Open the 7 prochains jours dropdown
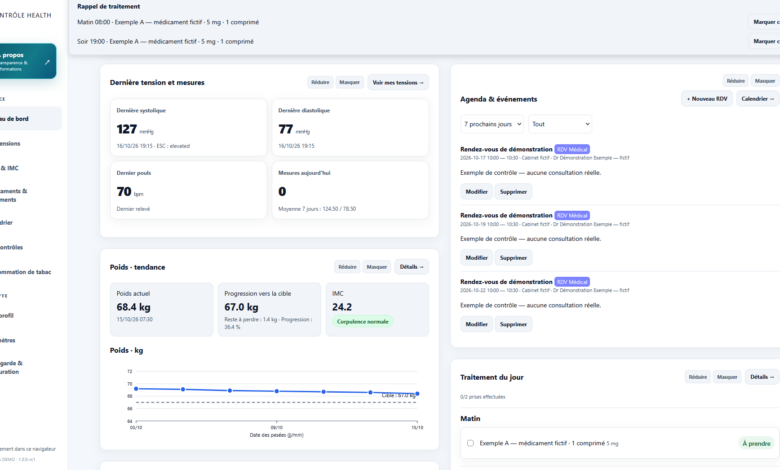Viewport: 780px width, 470px height. coord(491,124)
